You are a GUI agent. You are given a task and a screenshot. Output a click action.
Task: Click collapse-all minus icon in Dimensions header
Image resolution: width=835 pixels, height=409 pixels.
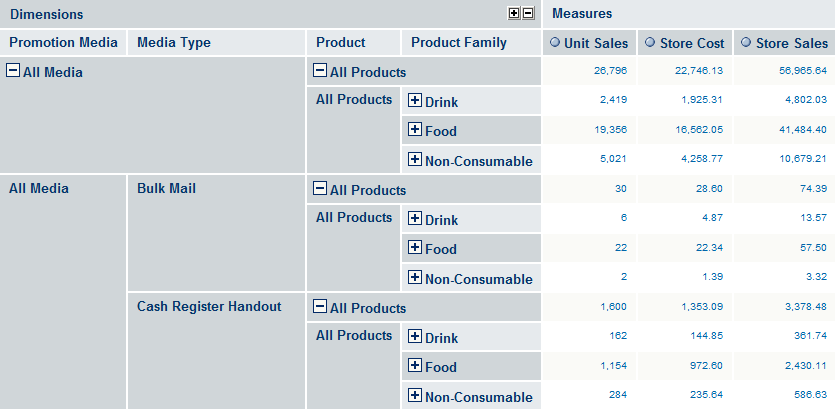(x=528, y=14)
